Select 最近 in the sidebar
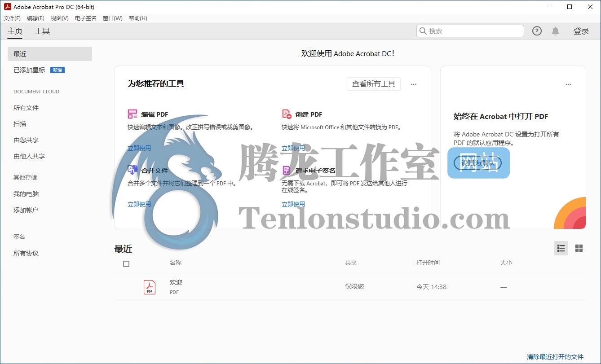The image size is (601, 364). (x=50, y=54)
